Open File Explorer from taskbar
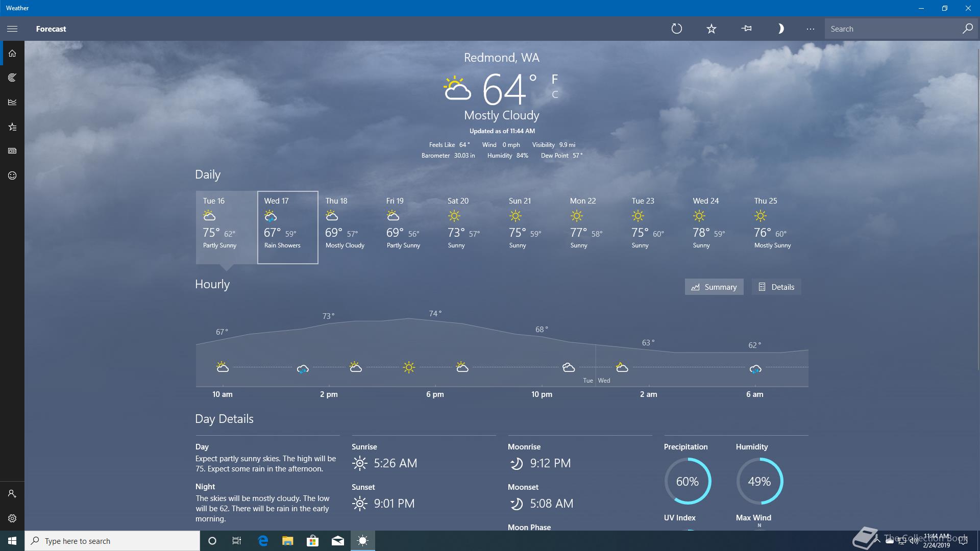The height and width of the screenshot is (551, 980). [x=288, y=541]
